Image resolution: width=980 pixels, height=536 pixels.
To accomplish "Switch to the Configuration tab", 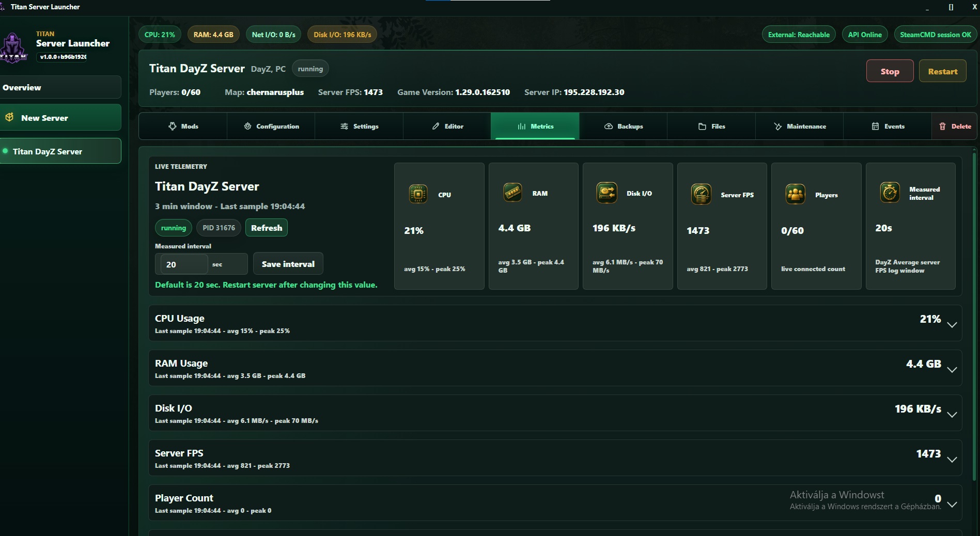I will 271,126.
